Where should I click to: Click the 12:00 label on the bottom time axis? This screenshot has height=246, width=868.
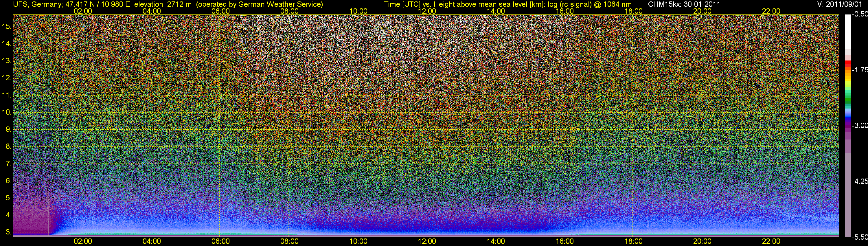tap(427, 241)
